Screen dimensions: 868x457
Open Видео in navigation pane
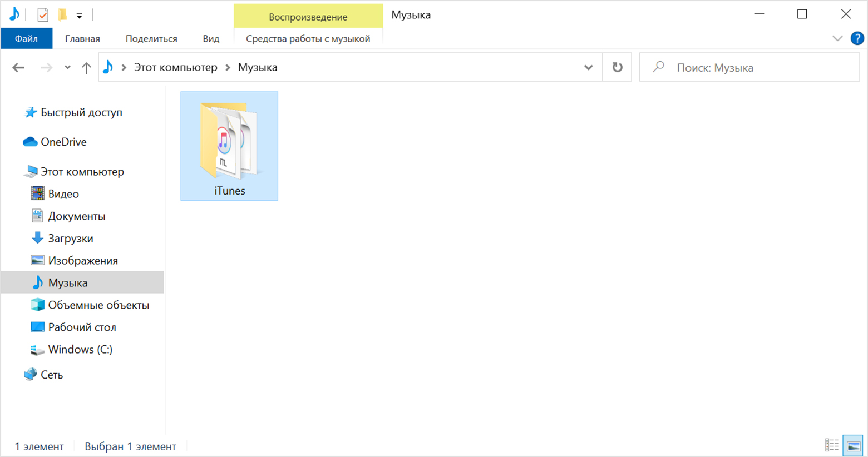[63, 193]
